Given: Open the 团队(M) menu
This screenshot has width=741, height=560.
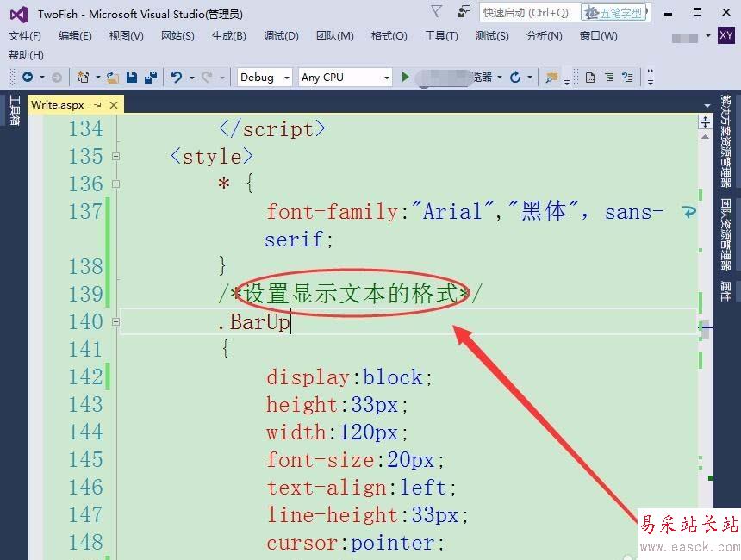Looking at the screenshot, I should 335,36.
